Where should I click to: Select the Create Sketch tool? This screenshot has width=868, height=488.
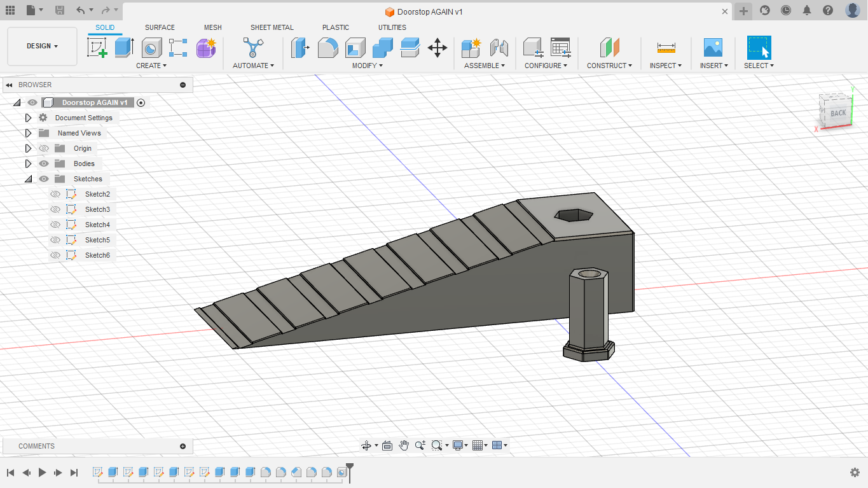coord(97,48)
